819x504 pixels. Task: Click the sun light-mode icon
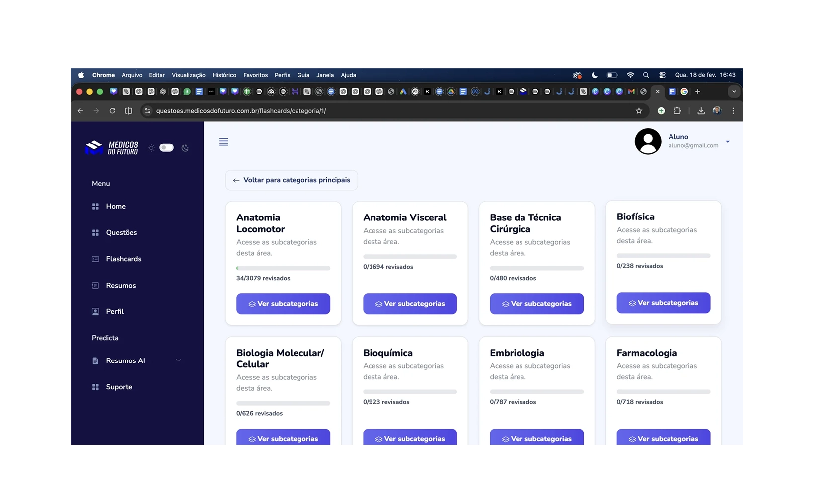151,148
